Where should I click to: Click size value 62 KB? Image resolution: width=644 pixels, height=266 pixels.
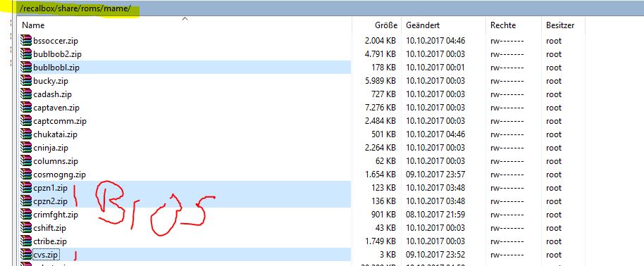(x=385, y=161)
